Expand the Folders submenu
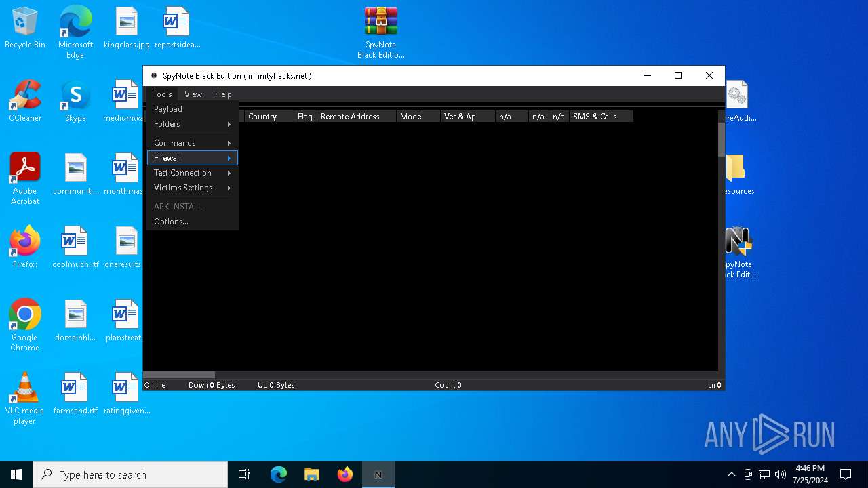Viewport: 868px width, 488px height. point(193,124)
